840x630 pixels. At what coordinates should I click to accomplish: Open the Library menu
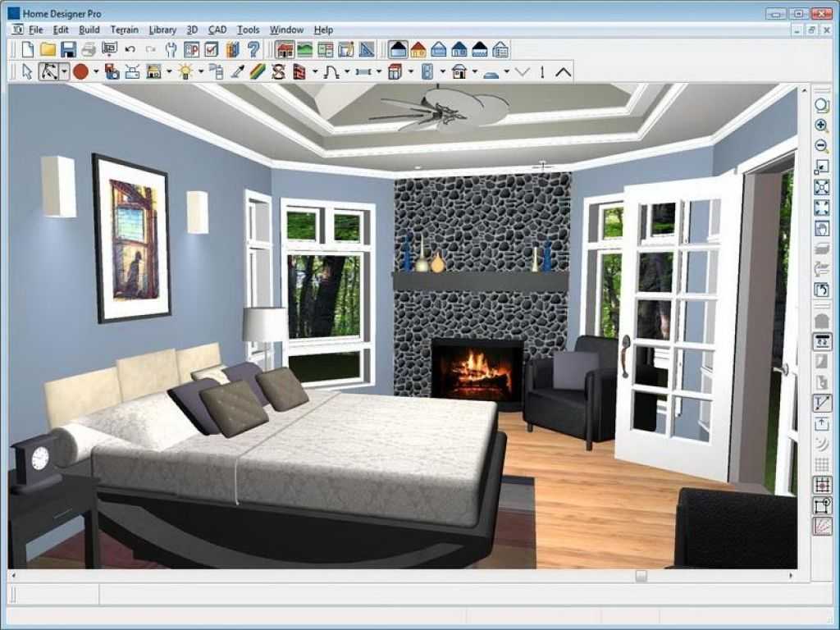tap(162, 30)
